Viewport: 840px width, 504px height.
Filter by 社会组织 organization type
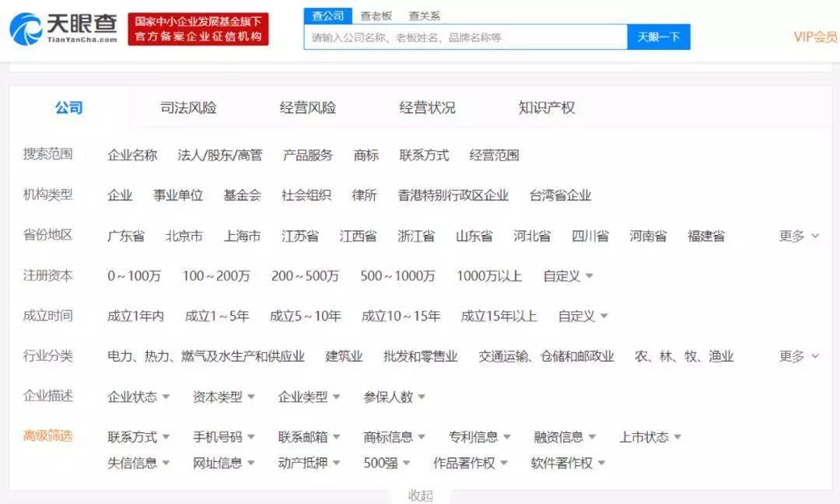(306, 195)
